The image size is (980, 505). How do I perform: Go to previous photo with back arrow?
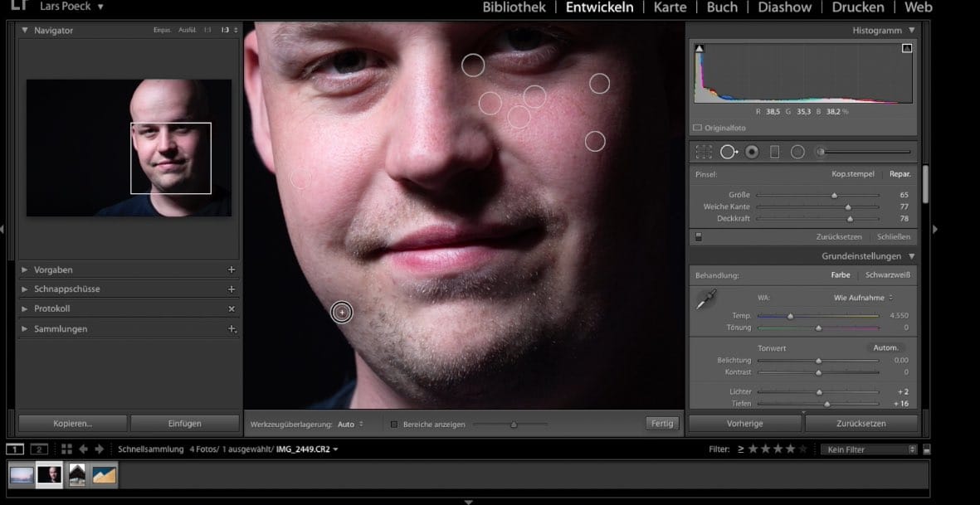click(83, 449)
